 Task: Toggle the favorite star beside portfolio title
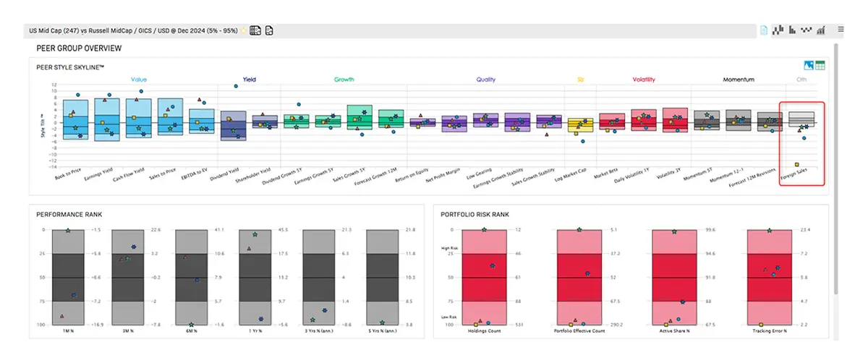pos(244,30)
